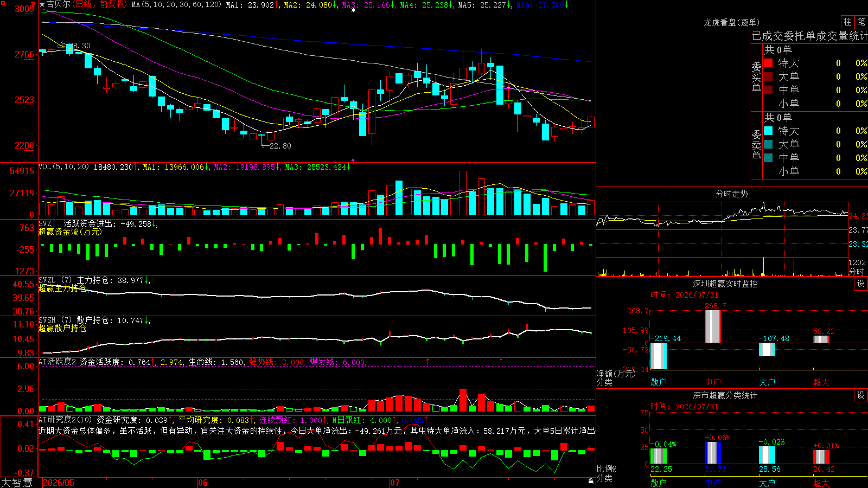
Task: Click the VOL(5,10,20) indicator label
Action: tap(63, 167)
